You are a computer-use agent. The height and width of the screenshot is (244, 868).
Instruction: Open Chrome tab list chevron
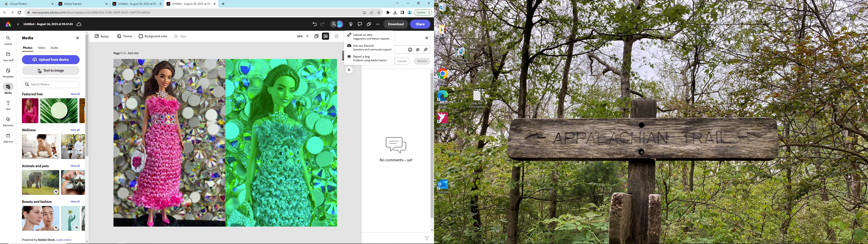(x=398, y=3)
